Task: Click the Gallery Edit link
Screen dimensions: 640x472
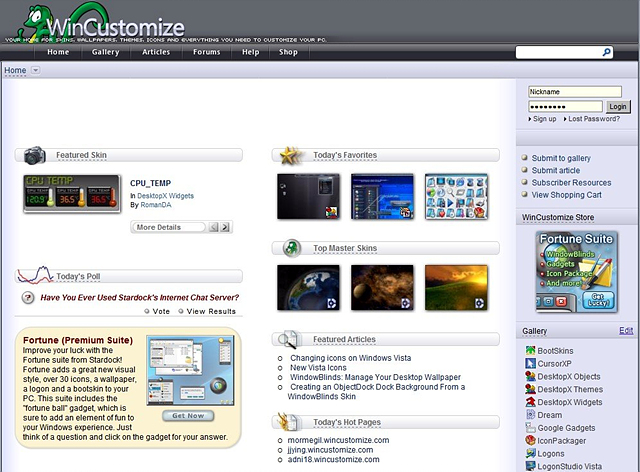Action: pyautogui.click(x=626, y=330)
